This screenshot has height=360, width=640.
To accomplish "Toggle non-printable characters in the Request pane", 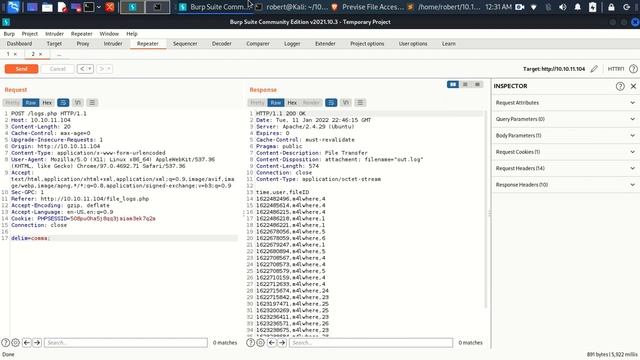I will 78,103.
